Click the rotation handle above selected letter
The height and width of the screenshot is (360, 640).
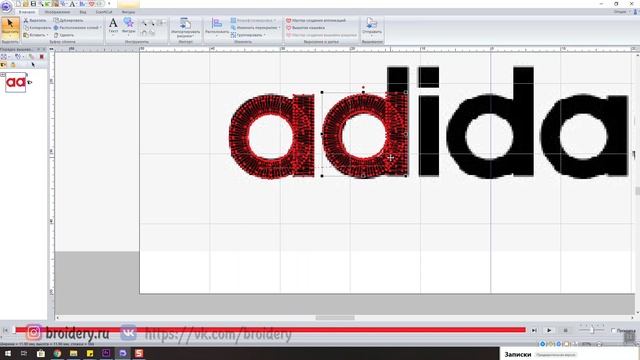click(363, 87)
